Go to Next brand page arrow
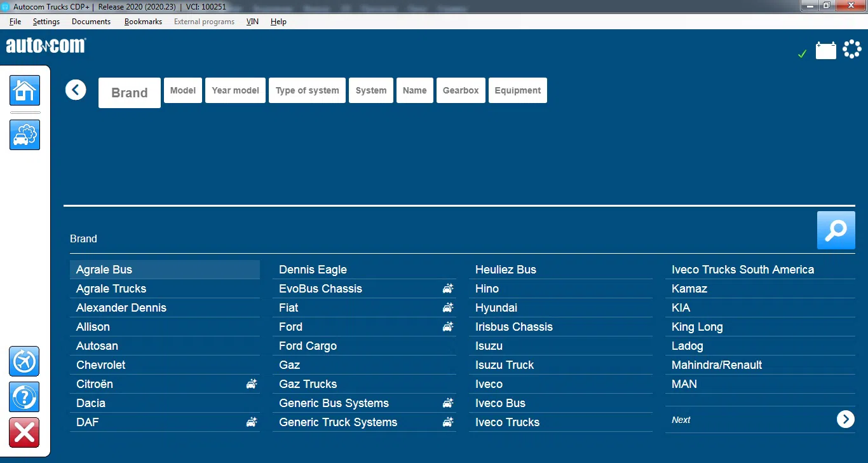The width and height of the screenshot is (868, 463). tap(845, 419)
